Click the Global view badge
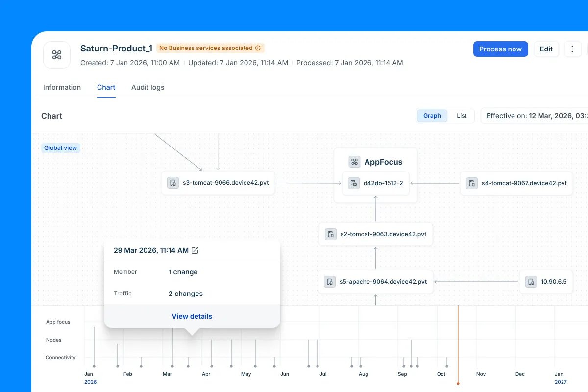This screenshot has height=392, width=588. (60, 148)
